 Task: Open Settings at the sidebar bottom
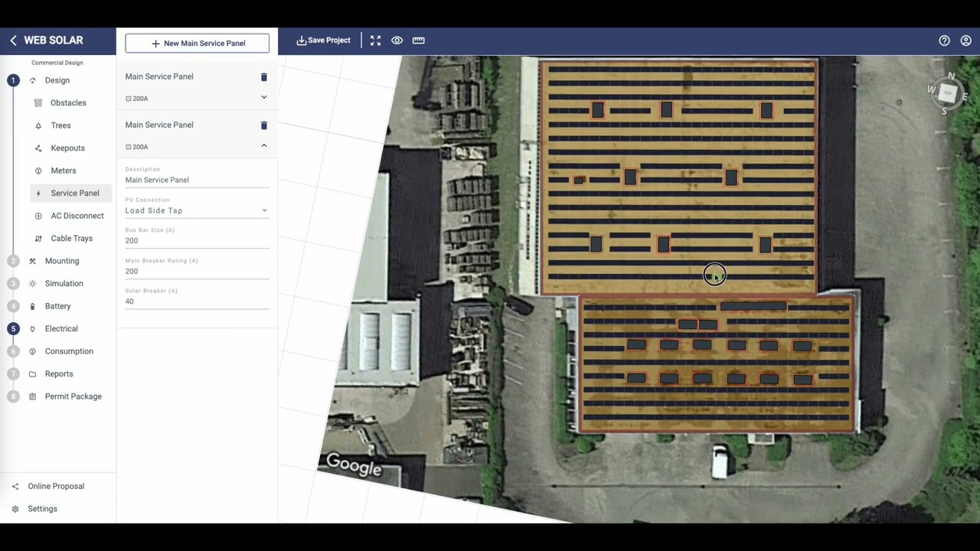(42, 509)
